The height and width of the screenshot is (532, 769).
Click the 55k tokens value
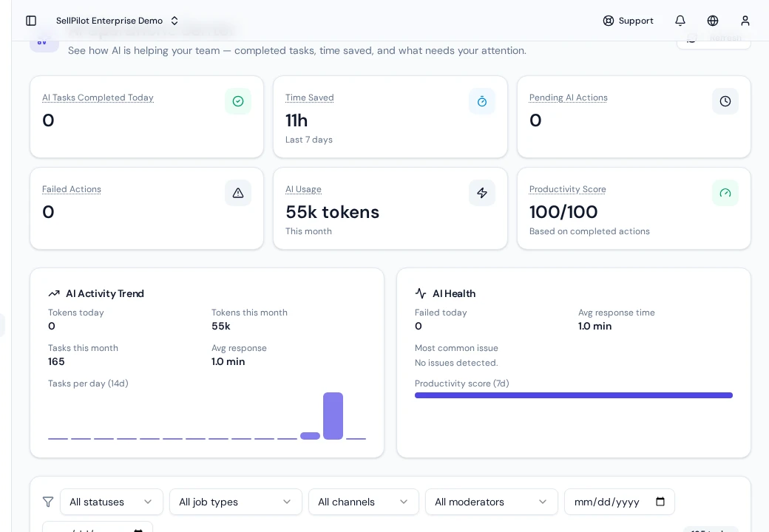pos(333,211)
